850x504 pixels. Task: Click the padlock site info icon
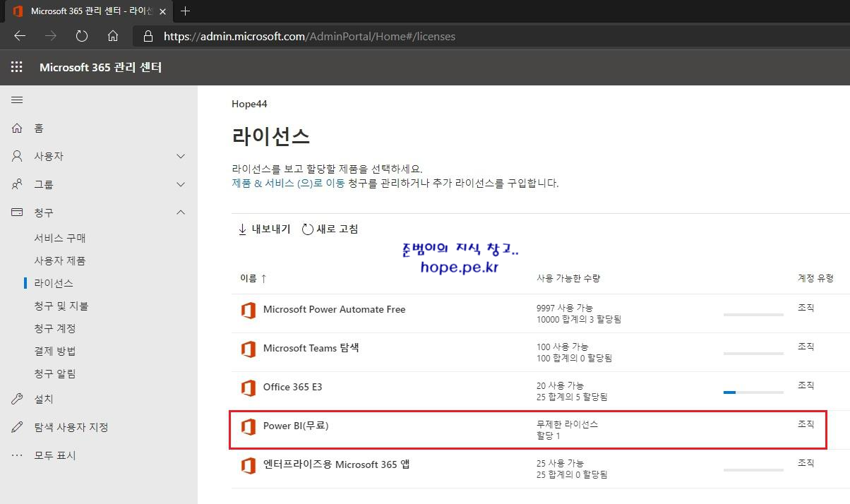(148, 36)
